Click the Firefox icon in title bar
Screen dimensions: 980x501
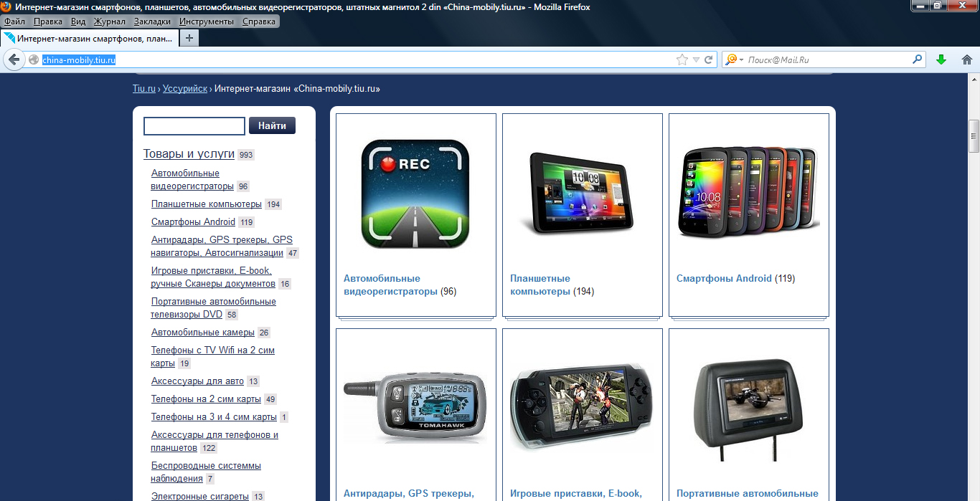coord(6,6)
